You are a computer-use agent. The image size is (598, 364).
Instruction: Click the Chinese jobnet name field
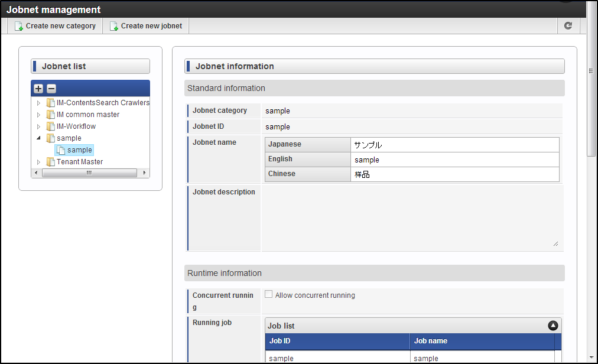[454, 174]
